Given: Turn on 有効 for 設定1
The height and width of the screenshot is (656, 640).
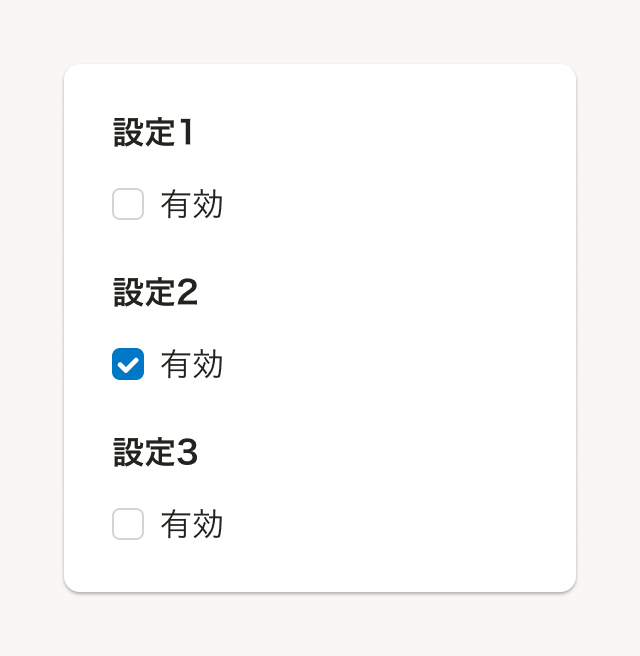Looking at the screenshot, I should coord(128,204).
